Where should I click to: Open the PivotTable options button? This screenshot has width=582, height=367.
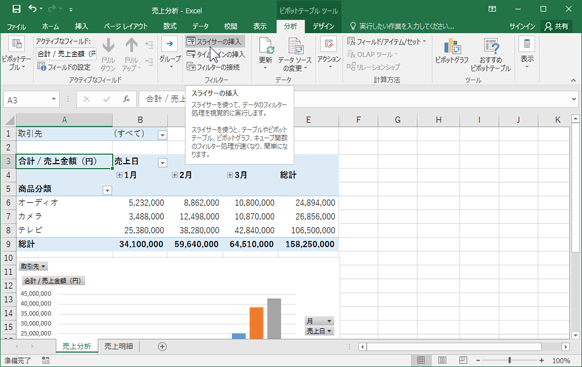(x=16, y=53)
